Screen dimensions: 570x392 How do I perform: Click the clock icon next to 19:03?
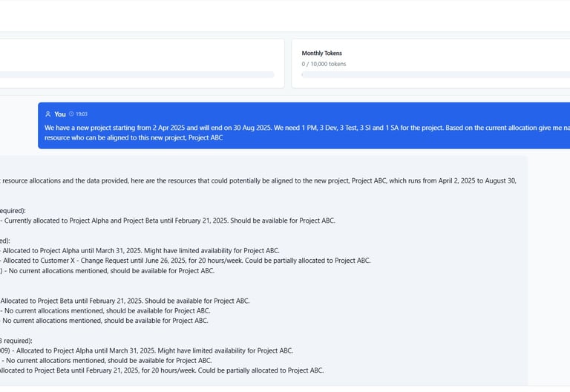click(71, 114)
